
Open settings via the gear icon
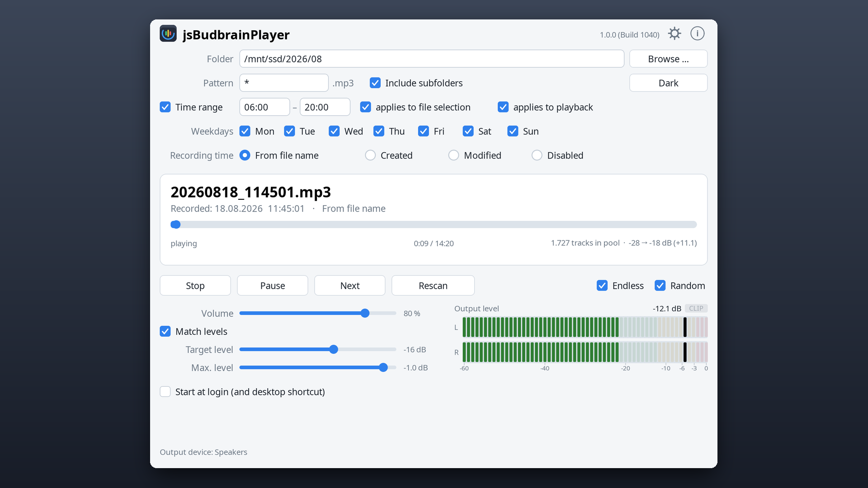click(x=675, y=33)
